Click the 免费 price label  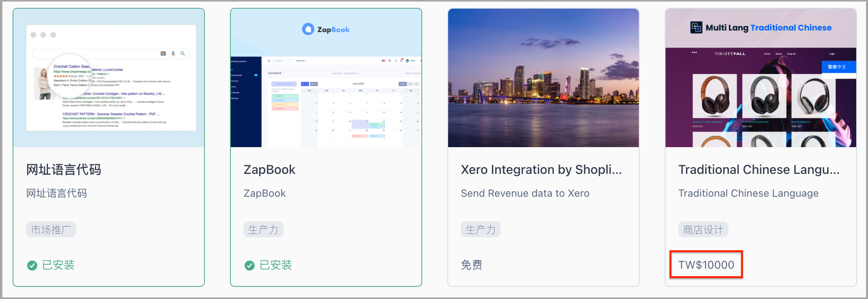pos(472,265)
